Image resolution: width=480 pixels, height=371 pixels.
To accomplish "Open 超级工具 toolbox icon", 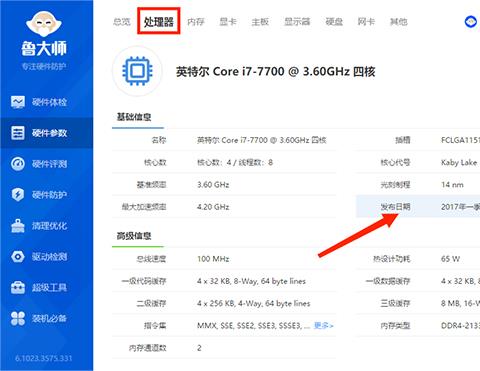I will click(x=18, y=287).
